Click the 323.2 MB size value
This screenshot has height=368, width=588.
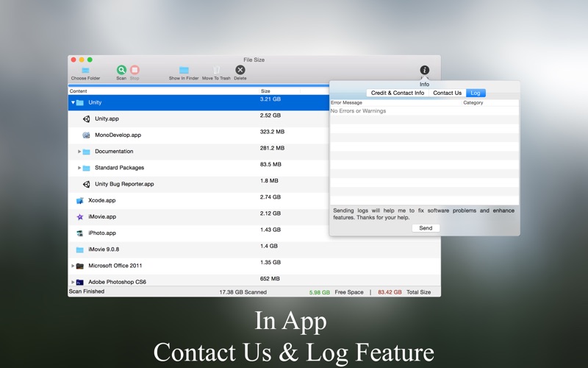pos(272,132)
